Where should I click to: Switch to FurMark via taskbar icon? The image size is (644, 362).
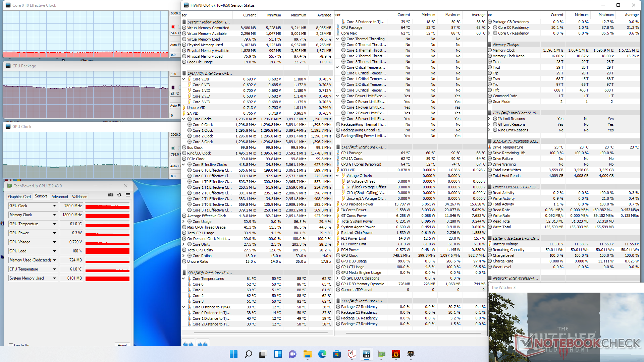(x=396, y=354)
